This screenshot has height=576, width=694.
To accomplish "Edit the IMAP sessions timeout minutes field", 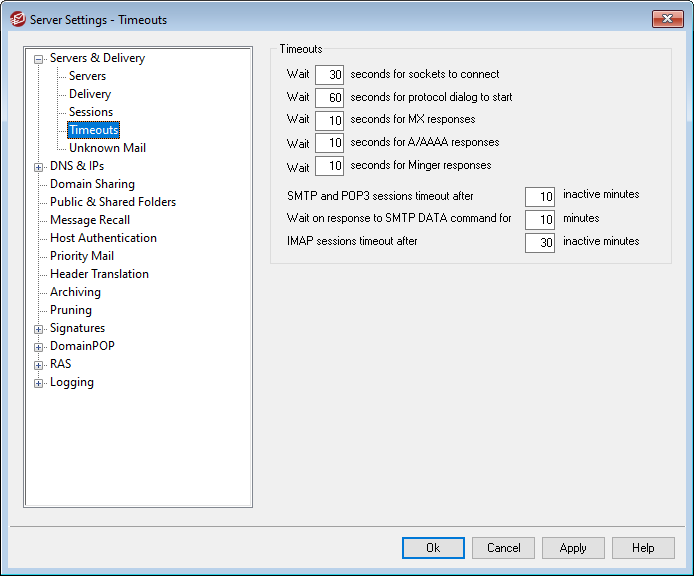I will (x=539, y=242).
